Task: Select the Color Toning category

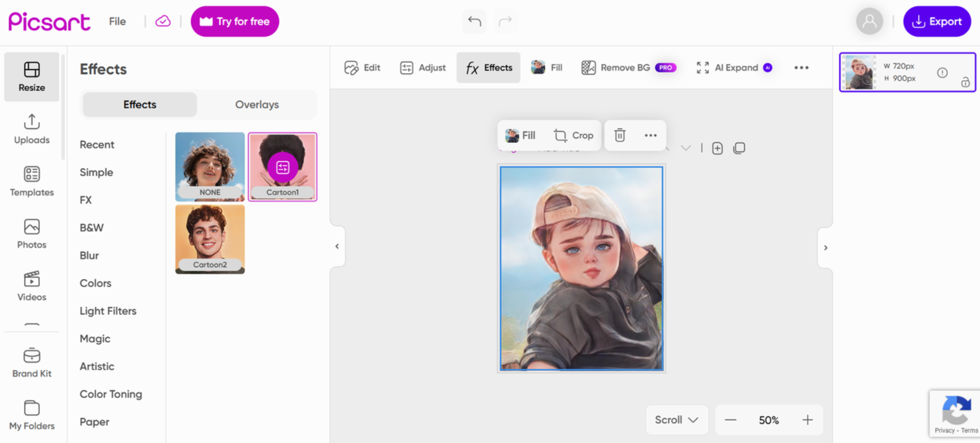Action: (x=111, y=395)
